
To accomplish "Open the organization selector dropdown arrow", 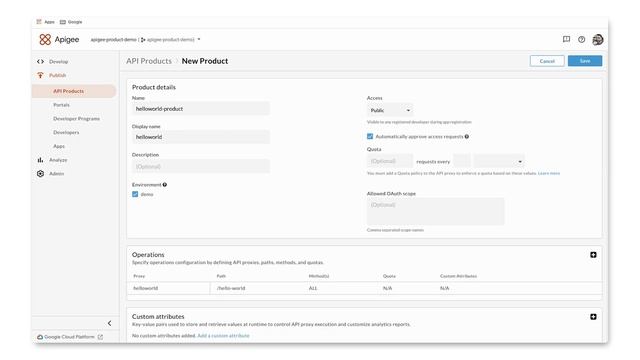I will [x=199, y=40].
